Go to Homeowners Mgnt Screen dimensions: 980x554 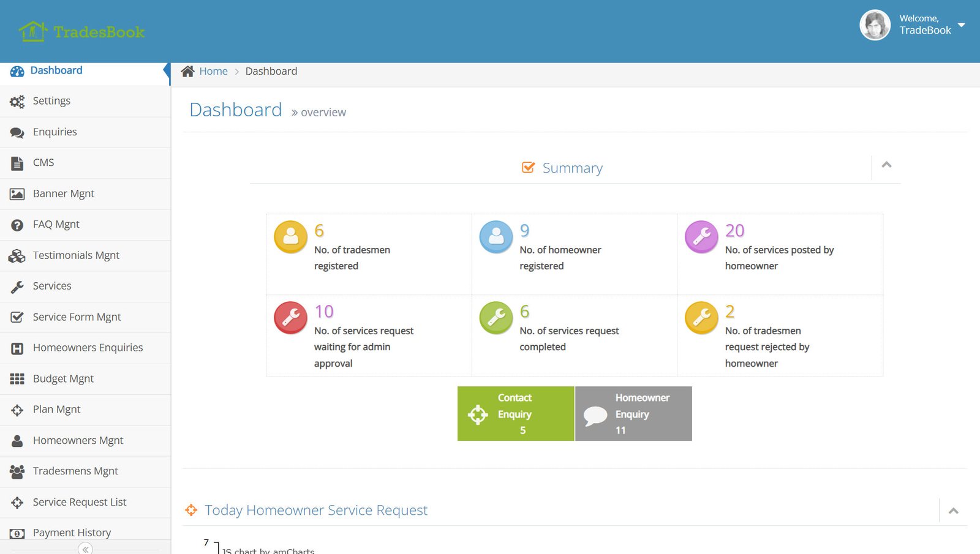85,441
